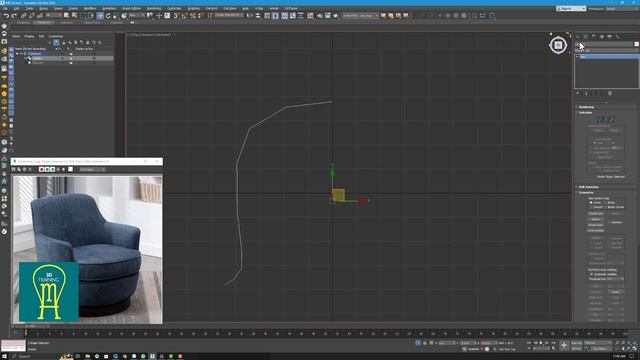Switch to the Modify command panel
Image resolution: width=640 pixels, height=360 pixels.
(x=585, y=36)
